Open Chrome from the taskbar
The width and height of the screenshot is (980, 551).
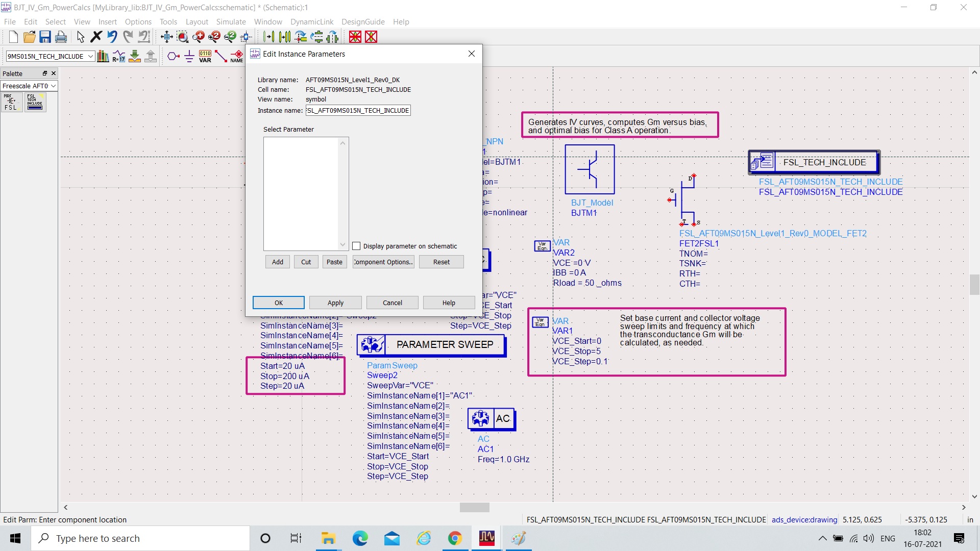pos(455,538)
